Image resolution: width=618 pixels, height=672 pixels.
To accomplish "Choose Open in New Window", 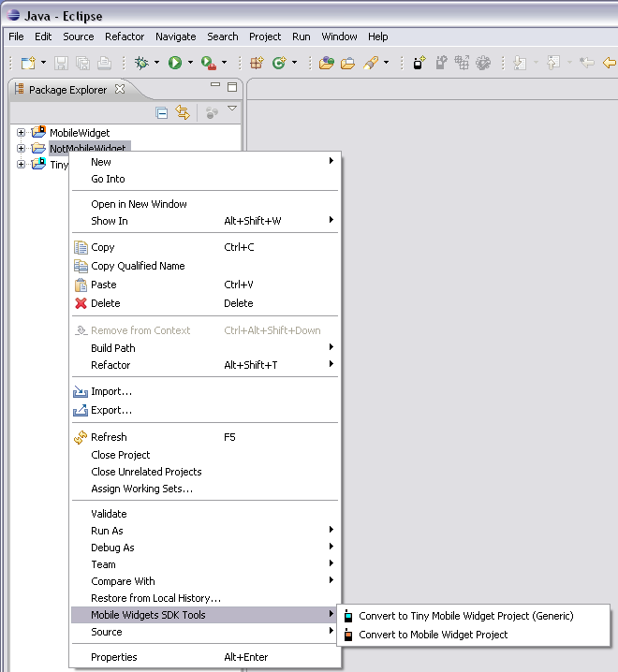I will click(205, 204).
